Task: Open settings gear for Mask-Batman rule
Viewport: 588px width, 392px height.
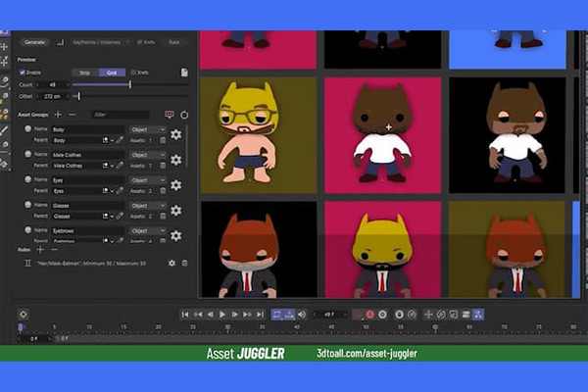Action: (171, 264)
